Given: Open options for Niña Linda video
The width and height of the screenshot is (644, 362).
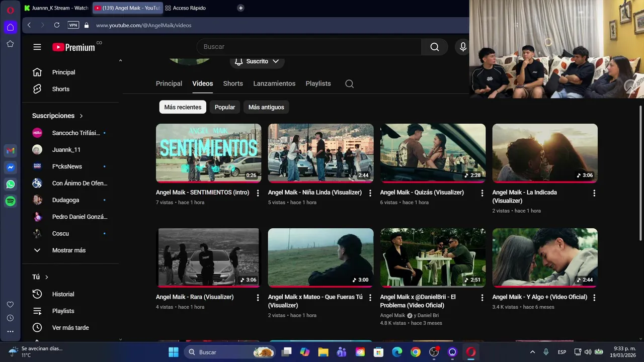Looking at the screenshot, I should (370, 193).
